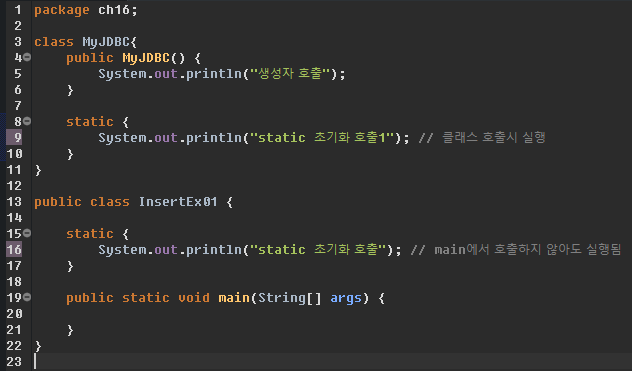The width and height of the screenshot is (632, 371).
Task: Click 'println' on line 5
Action: coord(214,74)
